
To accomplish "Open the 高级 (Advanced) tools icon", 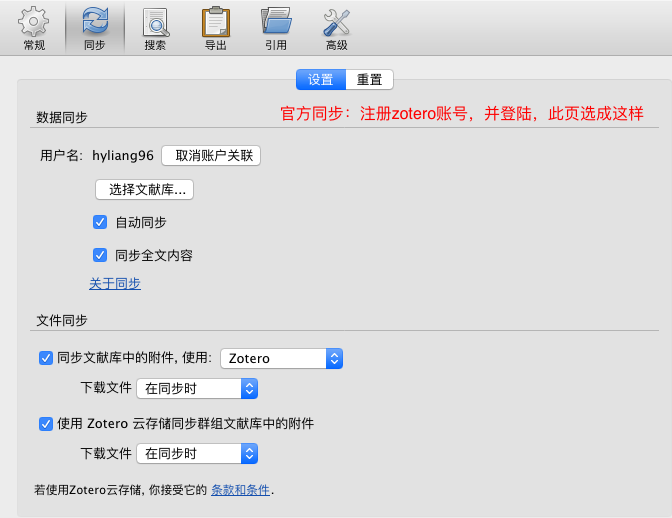I will coord(336,28).
